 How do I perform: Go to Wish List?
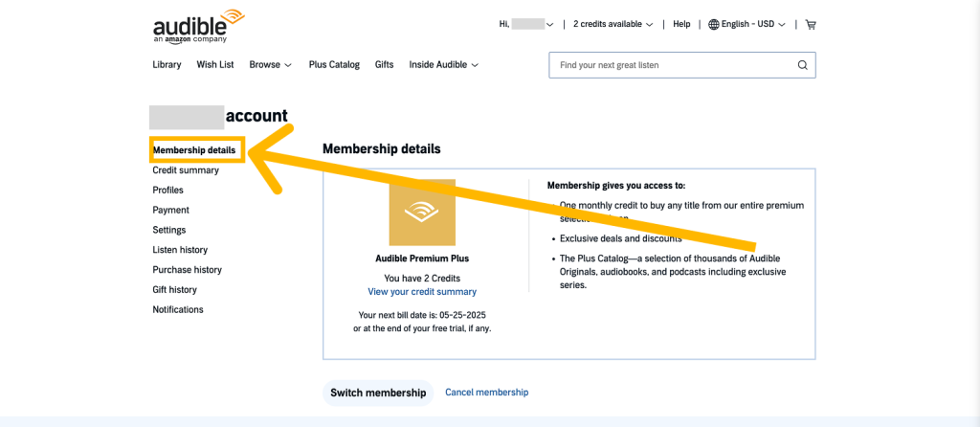tap(215, 65)
